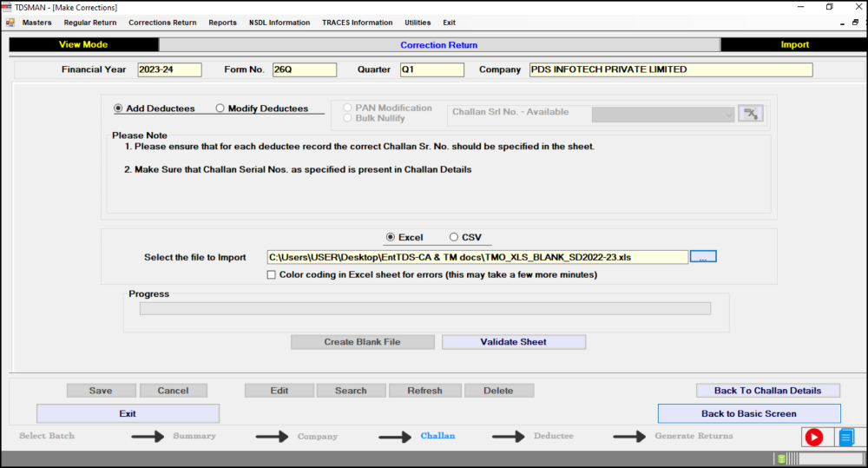Click the View Mode header label

[x=83, y=44]
